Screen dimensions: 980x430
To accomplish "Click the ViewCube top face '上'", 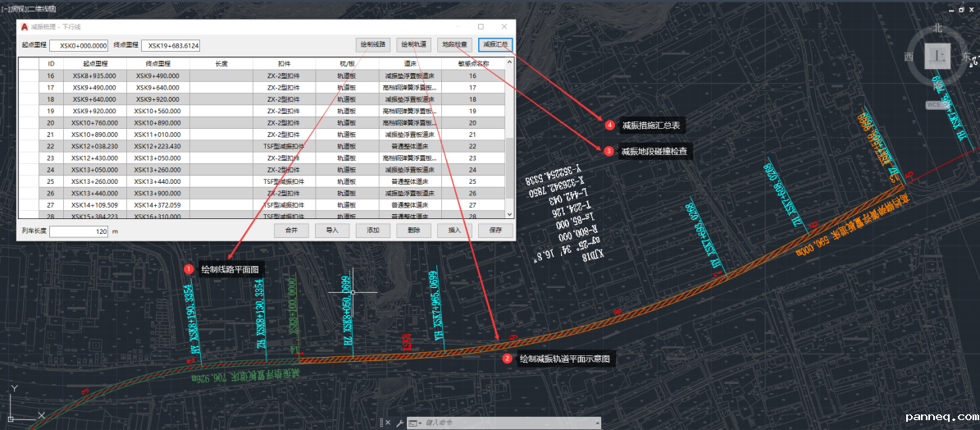I will coord(937,56).
